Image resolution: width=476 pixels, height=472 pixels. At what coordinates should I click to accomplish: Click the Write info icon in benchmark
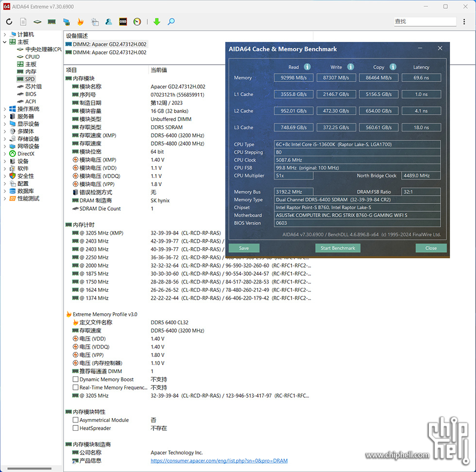click(351, 67)
